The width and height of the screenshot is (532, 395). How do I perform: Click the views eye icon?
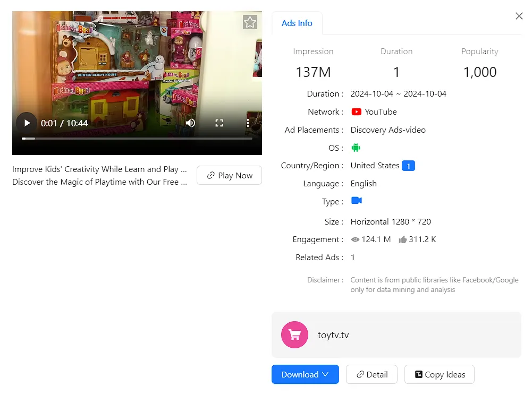pos(355,240)
